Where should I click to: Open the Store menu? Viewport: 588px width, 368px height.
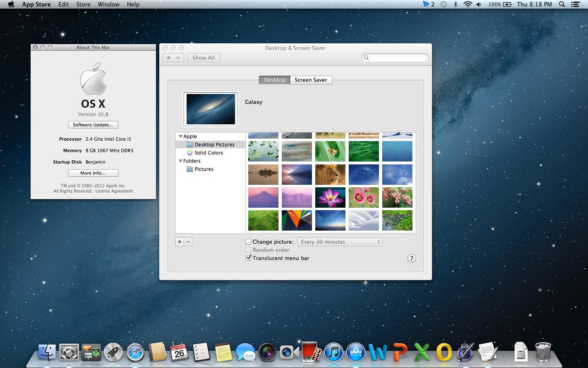83,4
